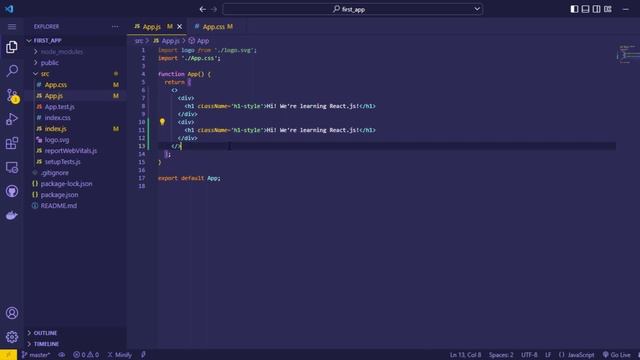The width and height of the screenshot is (640, 360).
Task: Click the yellow lightbulb code action
Action: click(x=162, y=122)
